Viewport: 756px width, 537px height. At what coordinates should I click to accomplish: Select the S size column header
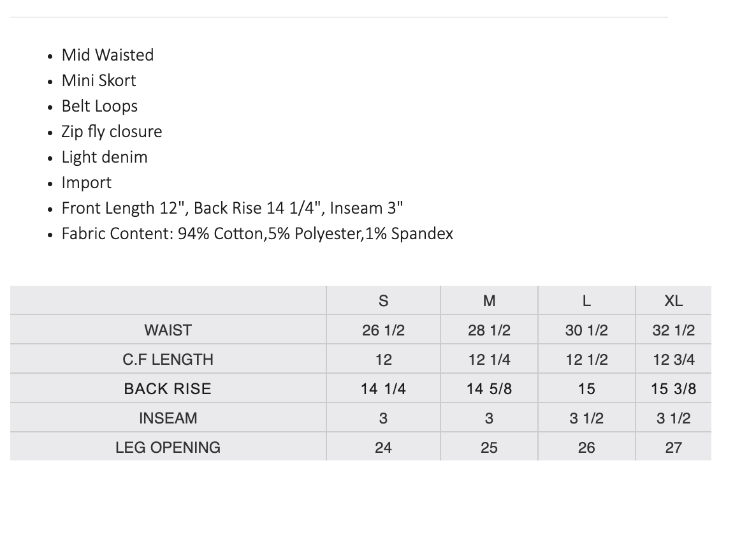click(383, 301)
